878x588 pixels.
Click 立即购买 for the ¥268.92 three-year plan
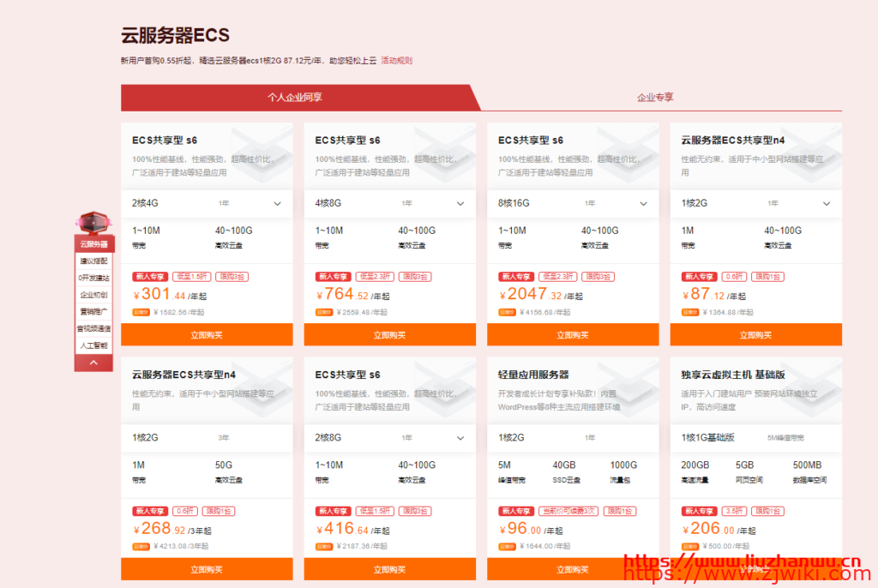pyautogui.click(x=207, y=569)
